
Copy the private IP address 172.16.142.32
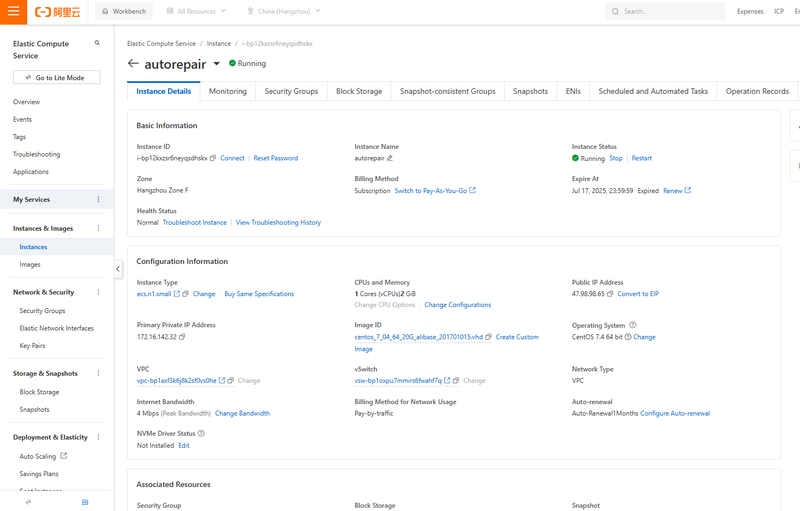pyautogui.click(x=182, y=337)
